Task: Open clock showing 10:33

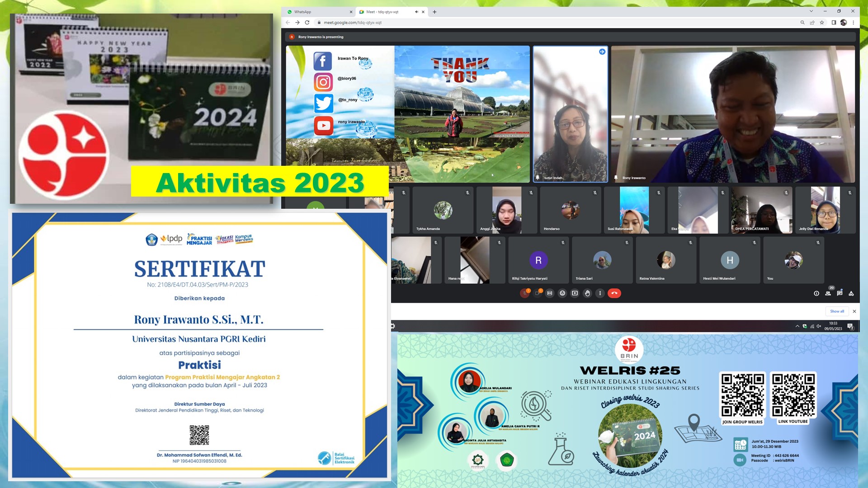Action: 833,326
